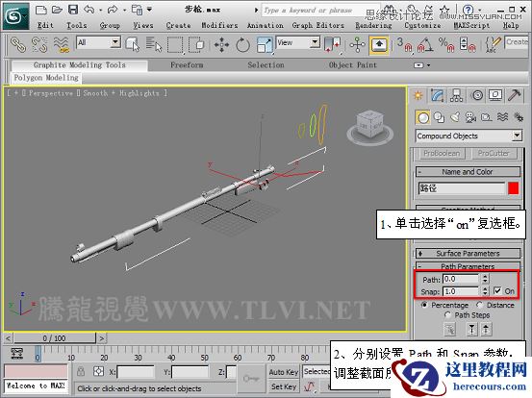Open the Rendering menu
The width and height of the screenshot is (532, 398).
point(373,25)
